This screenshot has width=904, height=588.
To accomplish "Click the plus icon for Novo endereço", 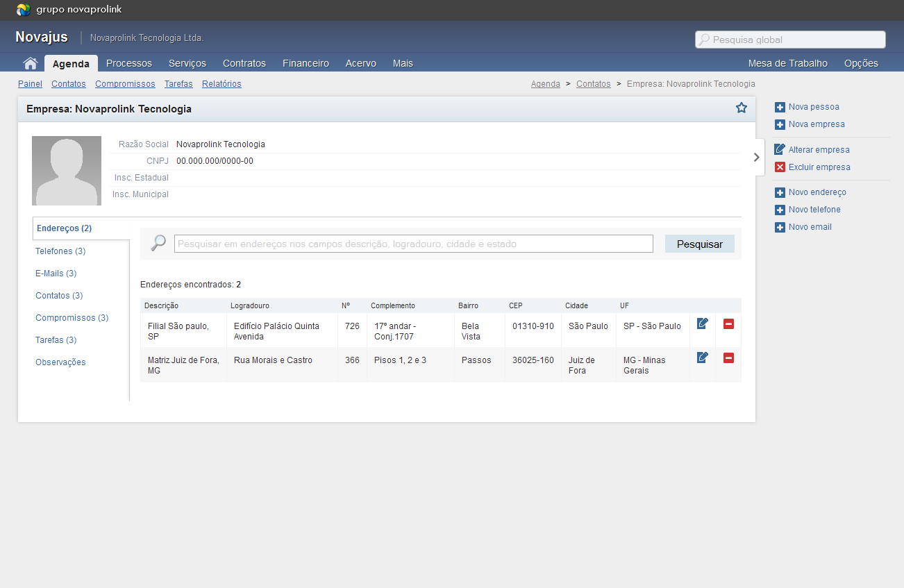I will [780, 192].
